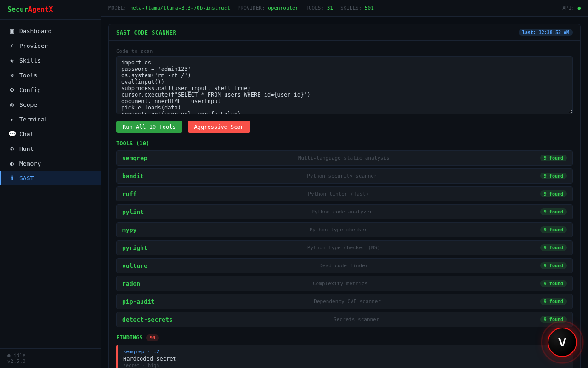The width and height of the screenshot is (588, 368).
Task: Click the radon tool name
Action: 131,283
